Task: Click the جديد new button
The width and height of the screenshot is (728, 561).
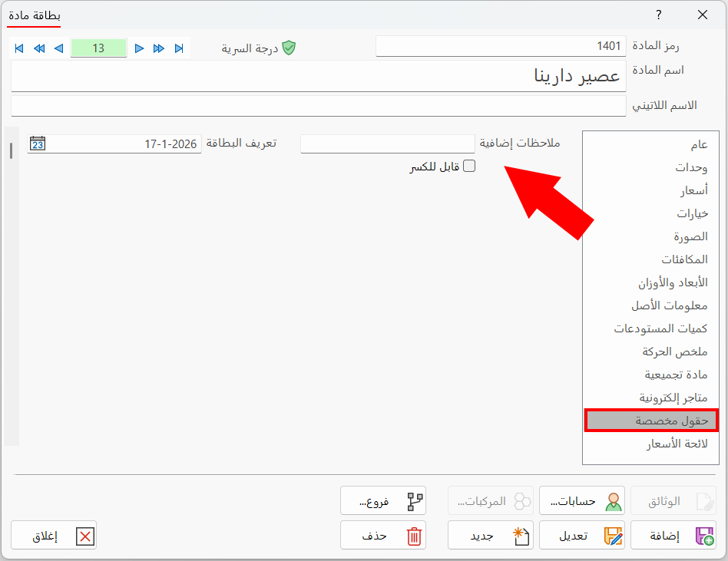Action: point(490,535)
